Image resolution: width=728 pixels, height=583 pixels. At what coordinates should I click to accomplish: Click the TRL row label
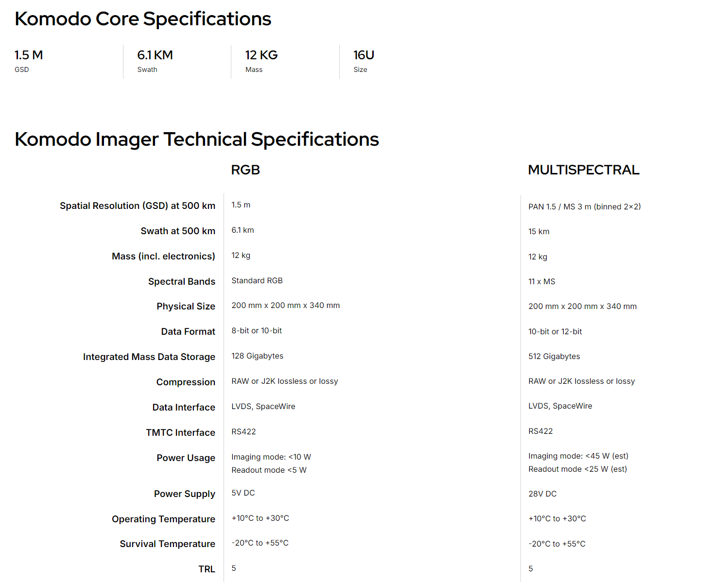point(207,569)
